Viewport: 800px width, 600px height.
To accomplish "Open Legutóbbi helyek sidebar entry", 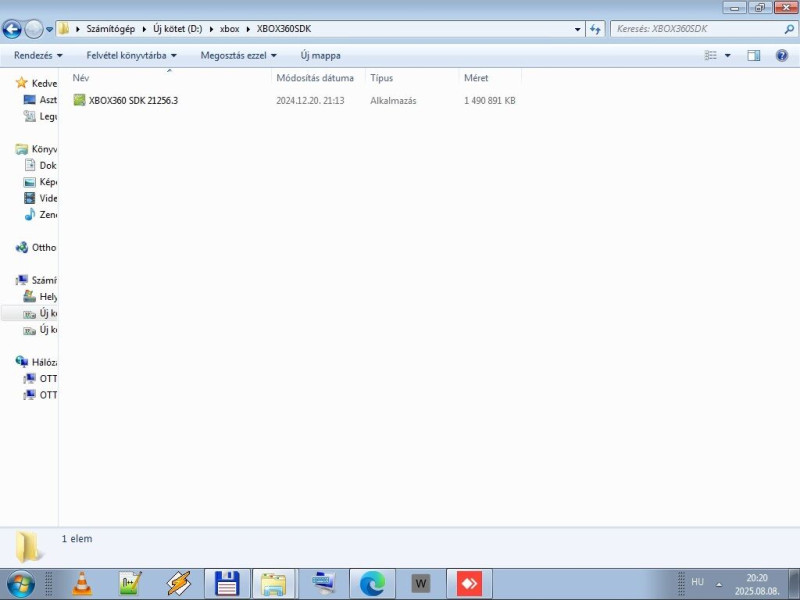I will click(40, 116).
